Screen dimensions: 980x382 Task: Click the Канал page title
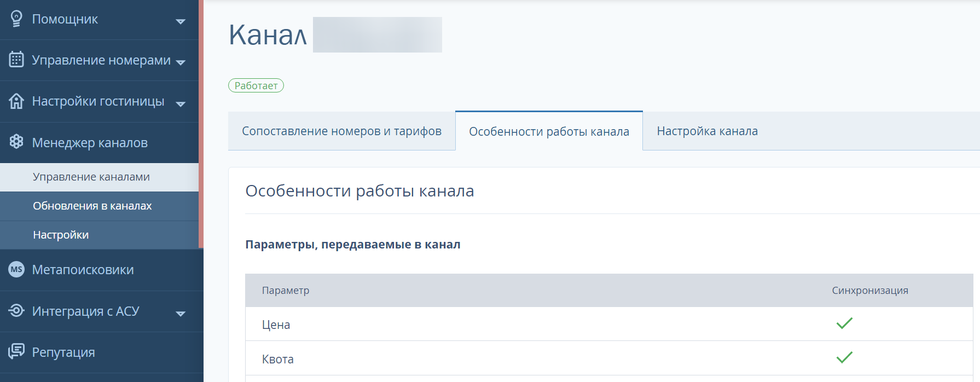pos(268,35)
